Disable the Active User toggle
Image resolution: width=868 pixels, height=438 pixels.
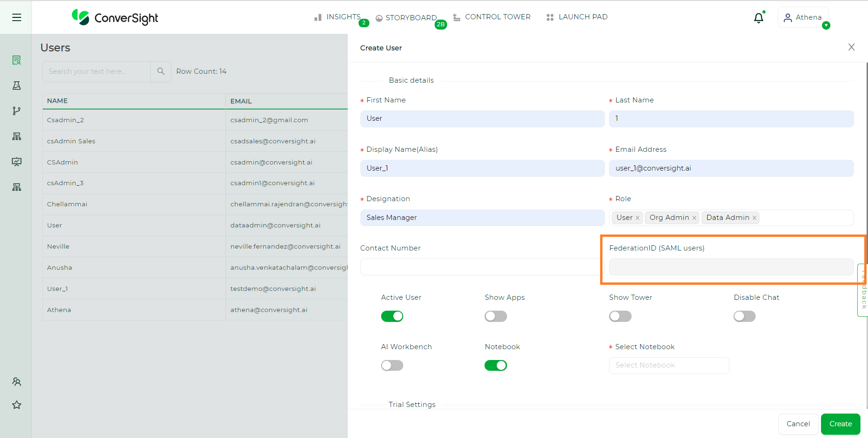392,316
